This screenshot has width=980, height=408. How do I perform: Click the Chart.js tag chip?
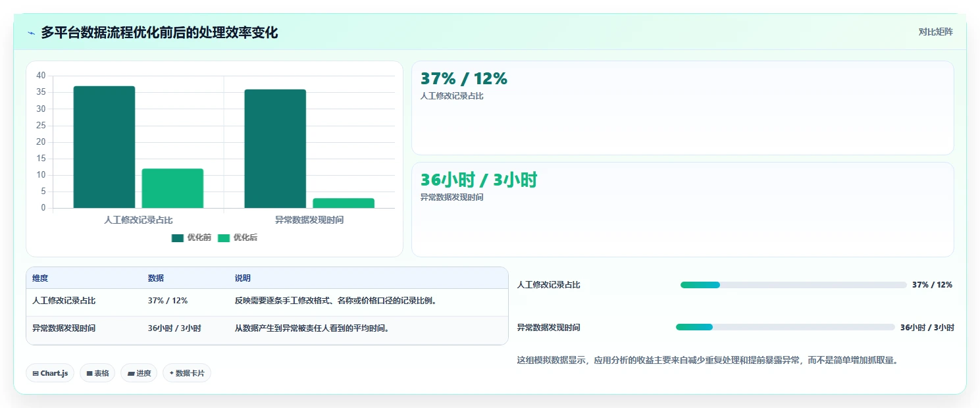point(50,373)
